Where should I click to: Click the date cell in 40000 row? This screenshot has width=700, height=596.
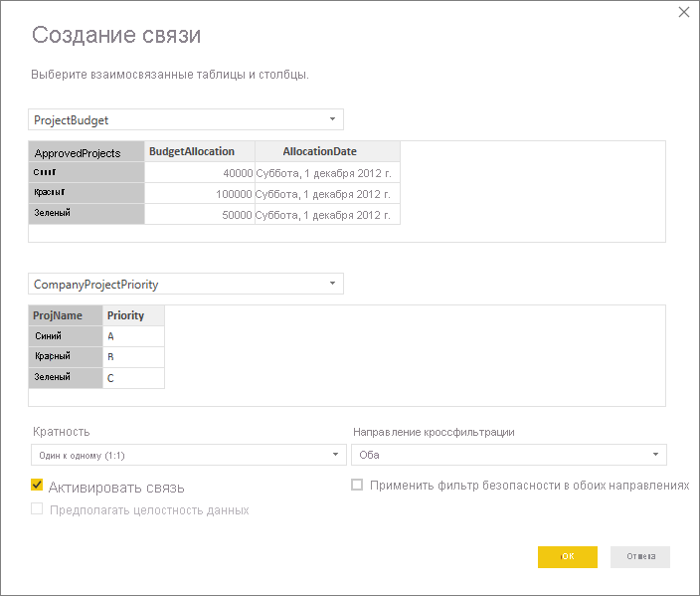(327, 173)
